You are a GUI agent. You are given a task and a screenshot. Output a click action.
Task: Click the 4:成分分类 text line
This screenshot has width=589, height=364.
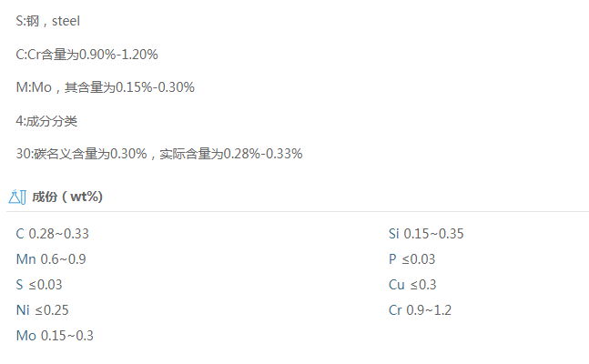pyautogui.click(x=46, y=121)
